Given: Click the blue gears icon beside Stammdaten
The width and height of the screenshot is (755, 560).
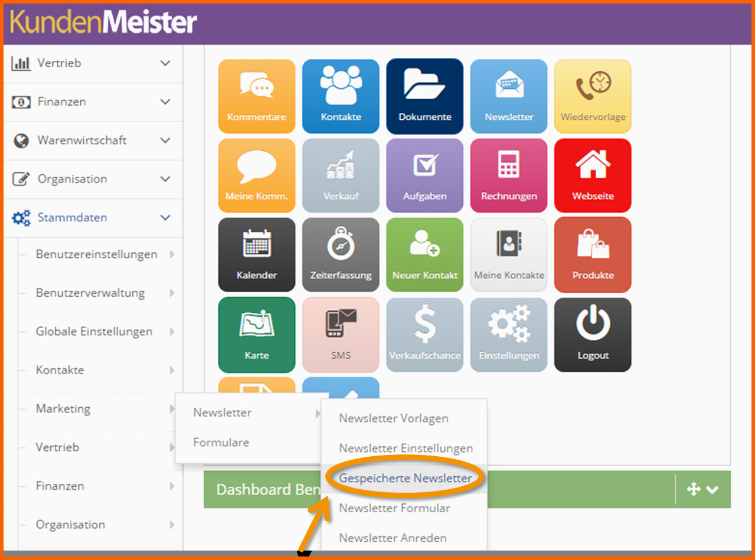Looking at the screenshot, I should pos(21,218).
